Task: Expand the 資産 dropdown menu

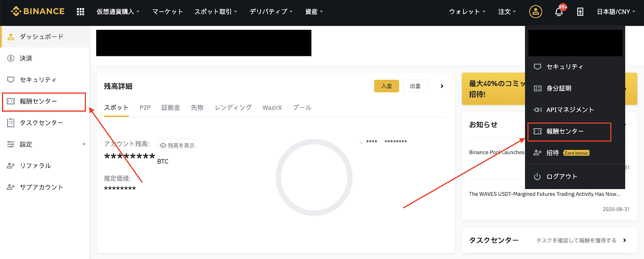Action: [x=314, y=12]
